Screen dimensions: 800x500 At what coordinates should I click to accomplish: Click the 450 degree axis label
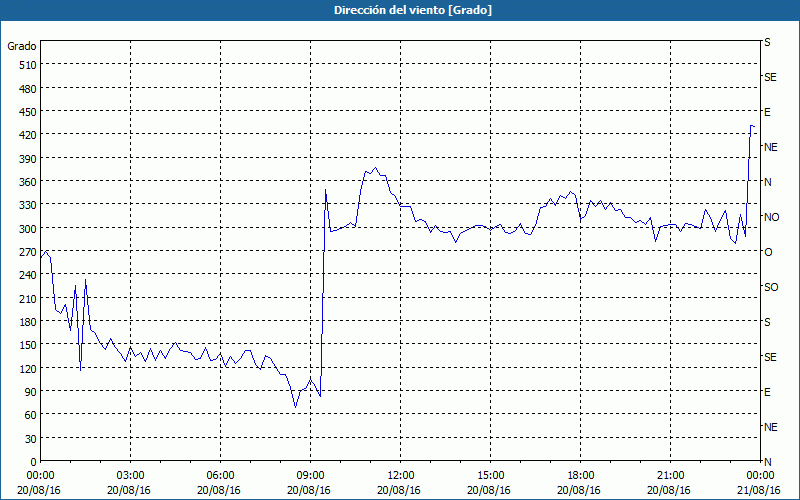28,112
